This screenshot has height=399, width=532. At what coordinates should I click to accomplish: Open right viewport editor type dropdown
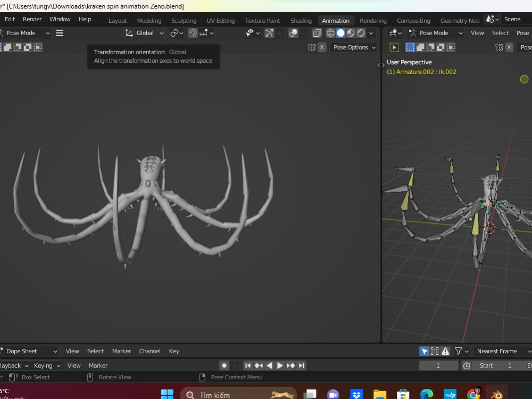tap(395, 33)
